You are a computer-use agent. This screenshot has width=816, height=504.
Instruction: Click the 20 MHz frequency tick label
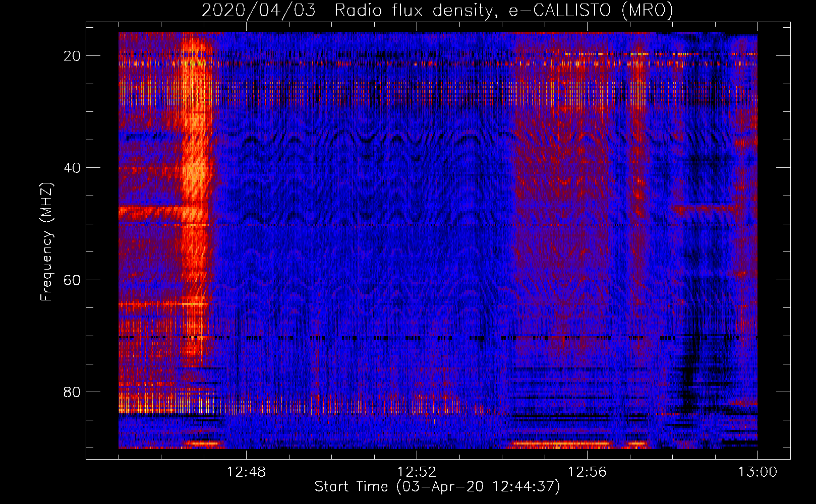point(72,56)
